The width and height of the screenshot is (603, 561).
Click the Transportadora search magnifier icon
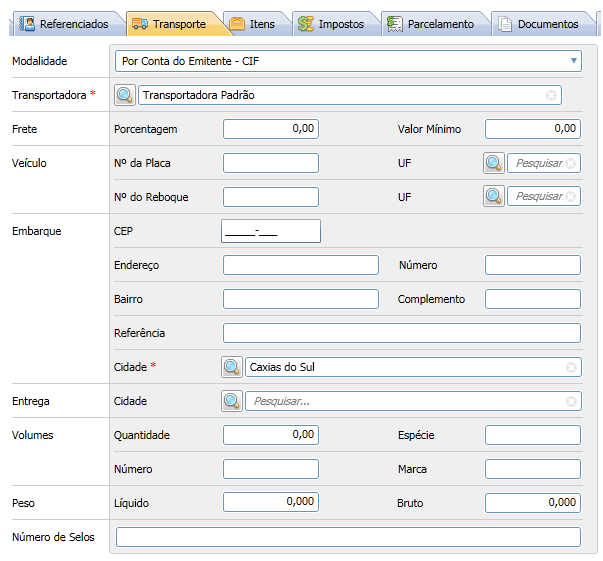point(125,95)
